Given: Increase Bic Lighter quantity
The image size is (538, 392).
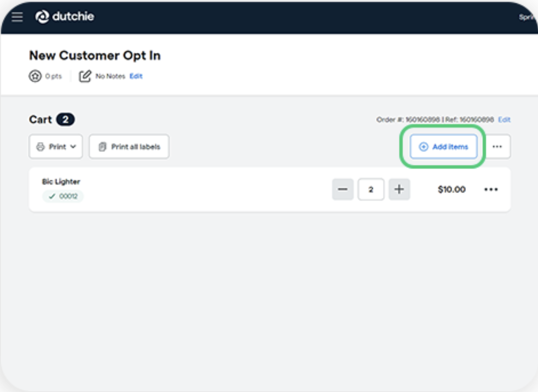Looking at the screenshot, I should click(x=399, y=189).
